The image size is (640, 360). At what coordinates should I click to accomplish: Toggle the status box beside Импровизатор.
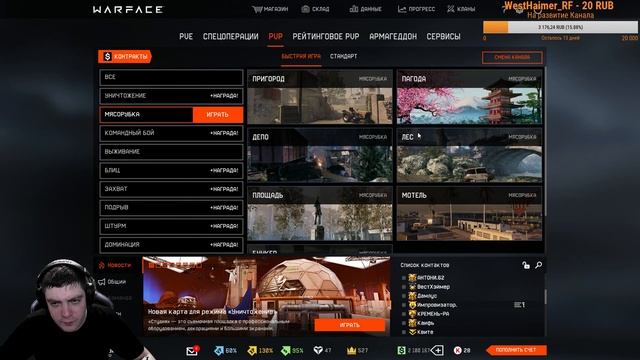[404, 305]
